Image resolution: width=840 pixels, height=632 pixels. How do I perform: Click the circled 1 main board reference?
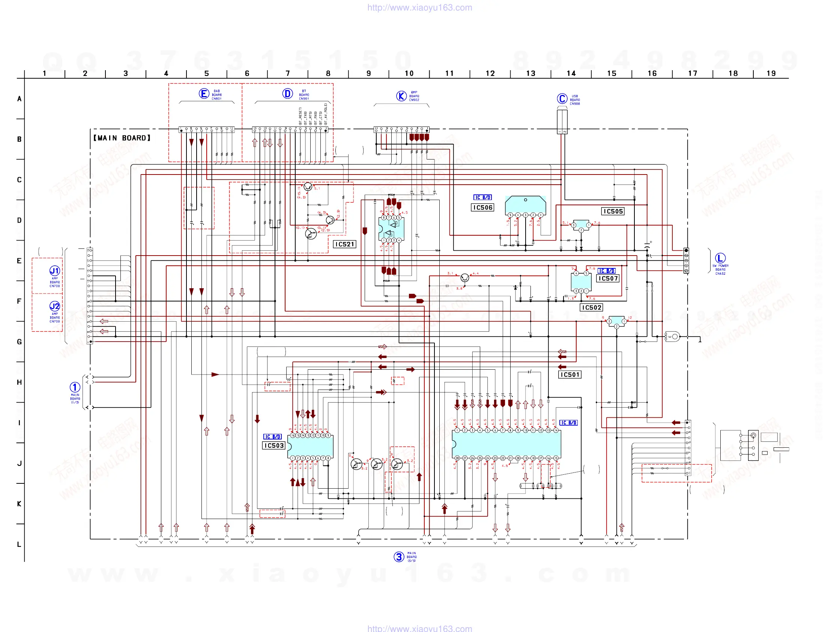tap(75, 387)
